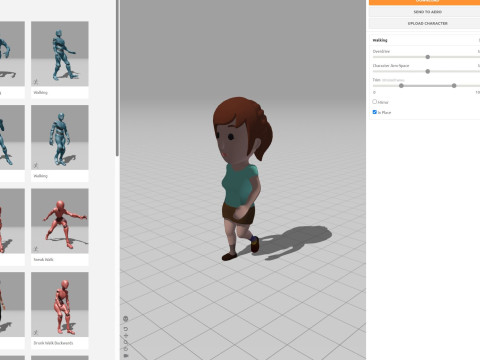The height and width of the screenshot is (360, 480).
Task: Click the Character Arm-Space slider handle
Action: point(428,71)
